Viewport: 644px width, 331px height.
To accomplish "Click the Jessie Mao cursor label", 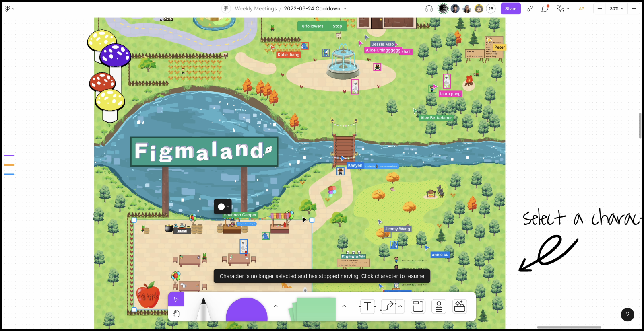I will (x=383, y=44).
